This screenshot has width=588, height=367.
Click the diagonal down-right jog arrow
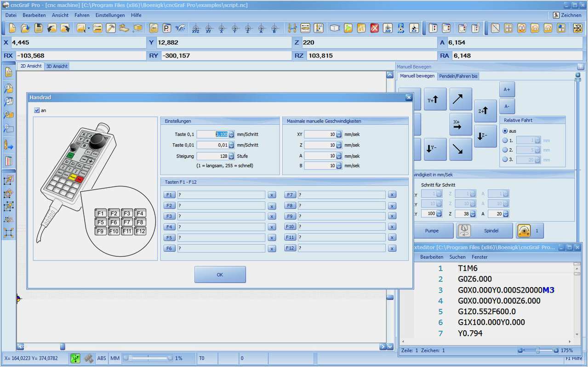coord(461,149)
